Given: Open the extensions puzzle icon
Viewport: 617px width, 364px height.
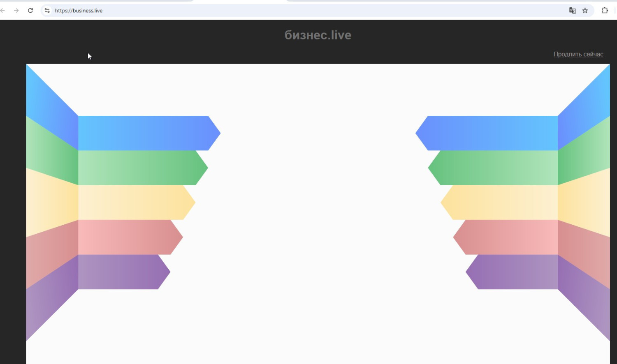Looking at the screenshot, I should pyautogui.click(x=605, y=11).
